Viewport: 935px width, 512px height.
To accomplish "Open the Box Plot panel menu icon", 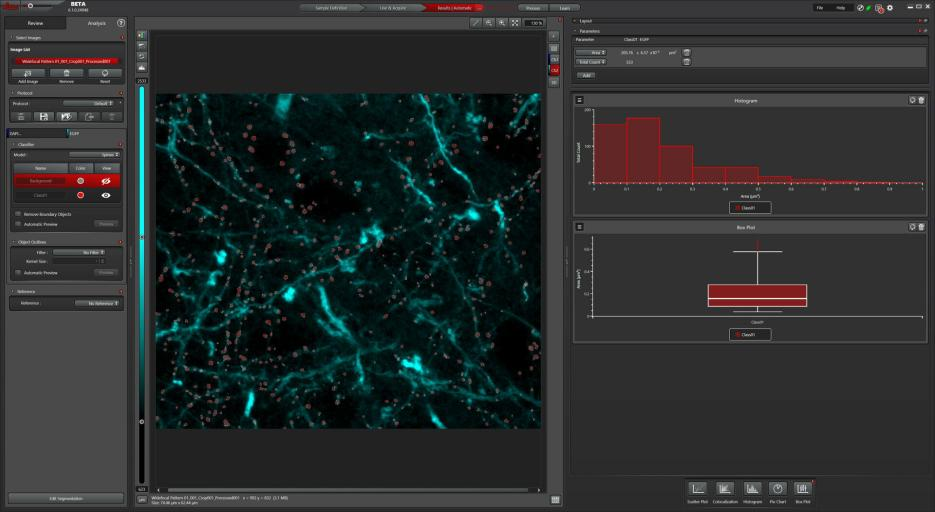I will 579,227.
